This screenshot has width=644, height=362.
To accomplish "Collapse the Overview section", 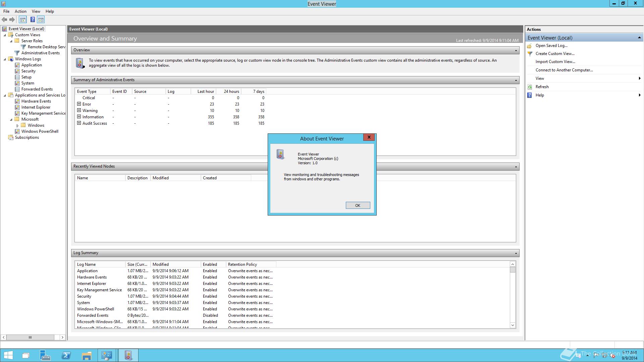I will point(516,50).
